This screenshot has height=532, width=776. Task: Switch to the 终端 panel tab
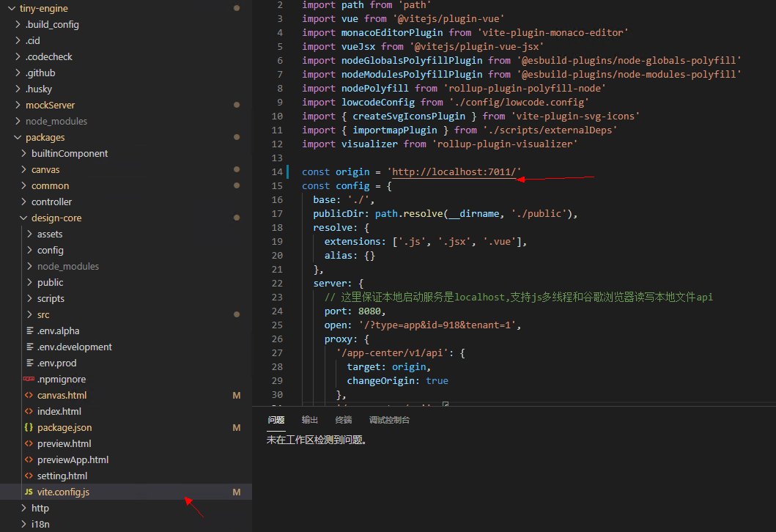pyautogui.click(x=343, y=421)
